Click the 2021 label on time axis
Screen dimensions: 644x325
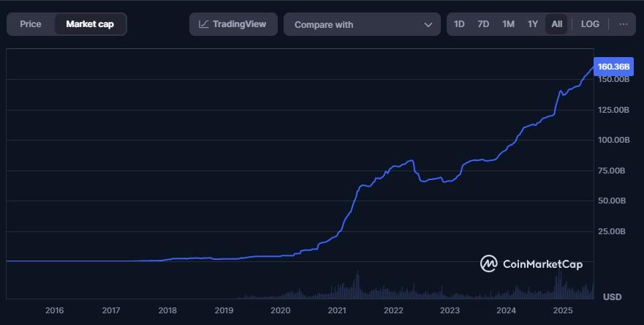pos(337,310)
